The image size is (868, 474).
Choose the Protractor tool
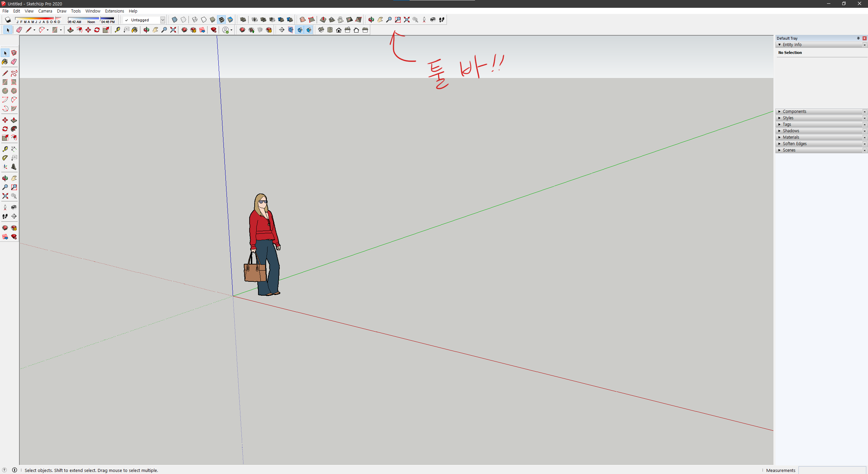[5, 158]
